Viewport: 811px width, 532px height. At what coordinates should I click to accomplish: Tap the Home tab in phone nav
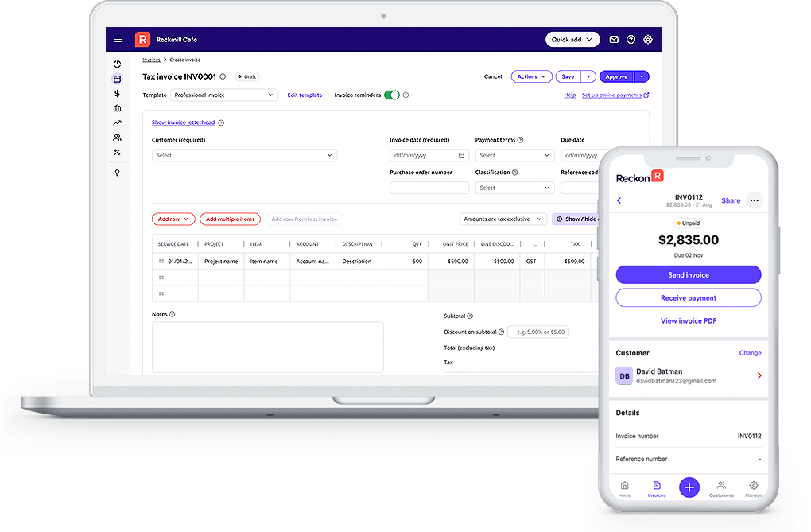click(624, 488)
